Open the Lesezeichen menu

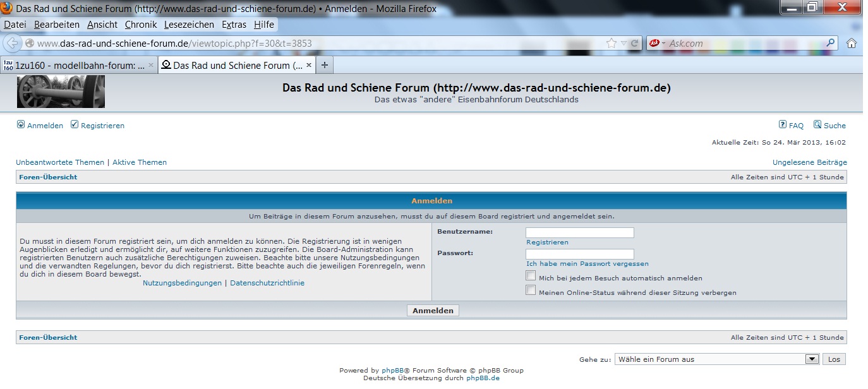click(x=189, y=25)
